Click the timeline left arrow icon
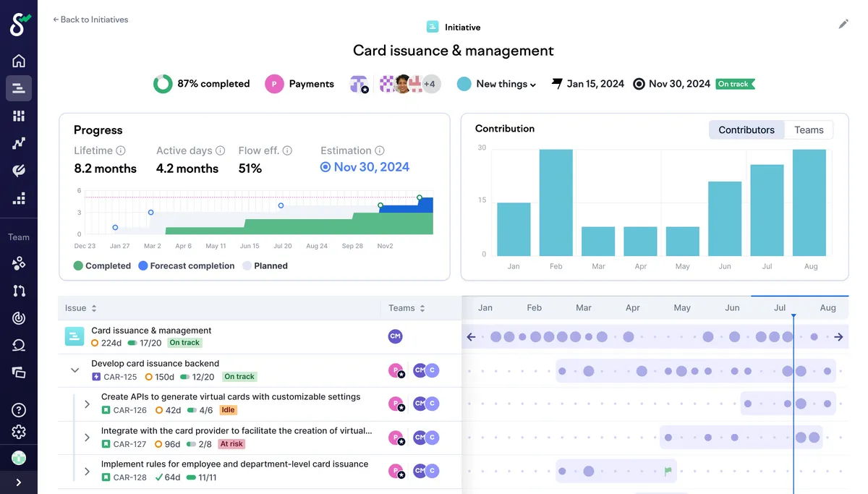The width and height of the screenshot is (868, 494). point(471,337)
